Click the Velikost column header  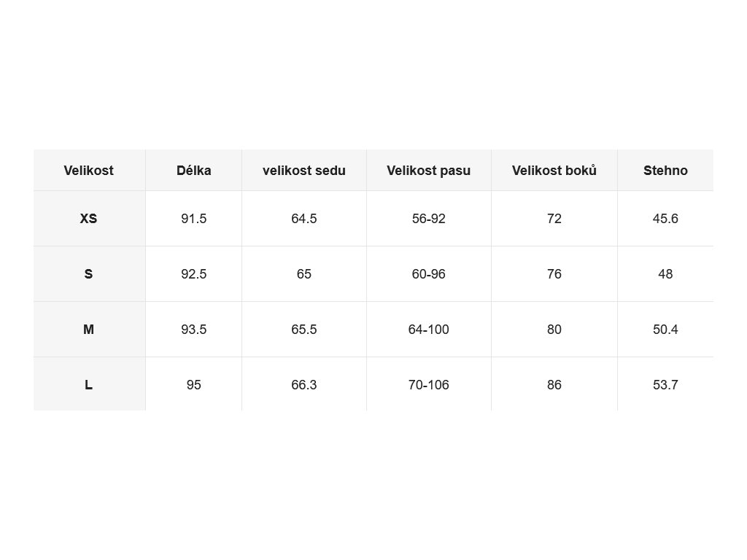(x=89, y=170)
